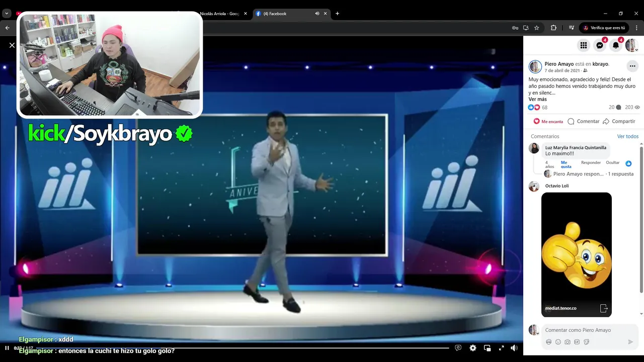Open the notifications bell
This screenshot has height=362, width=644.
click(x=616, y=45)
